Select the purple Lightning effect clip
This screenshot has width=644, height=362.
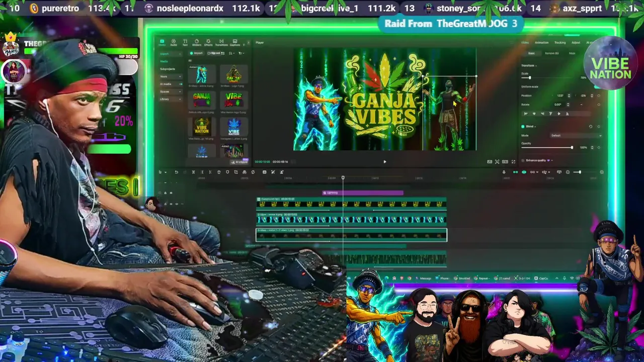(363, 193)
